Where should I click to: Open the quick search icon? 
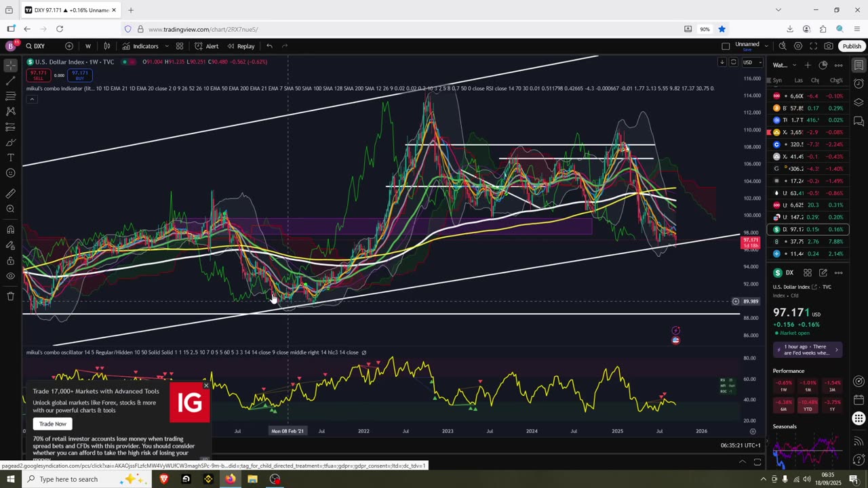783,46
